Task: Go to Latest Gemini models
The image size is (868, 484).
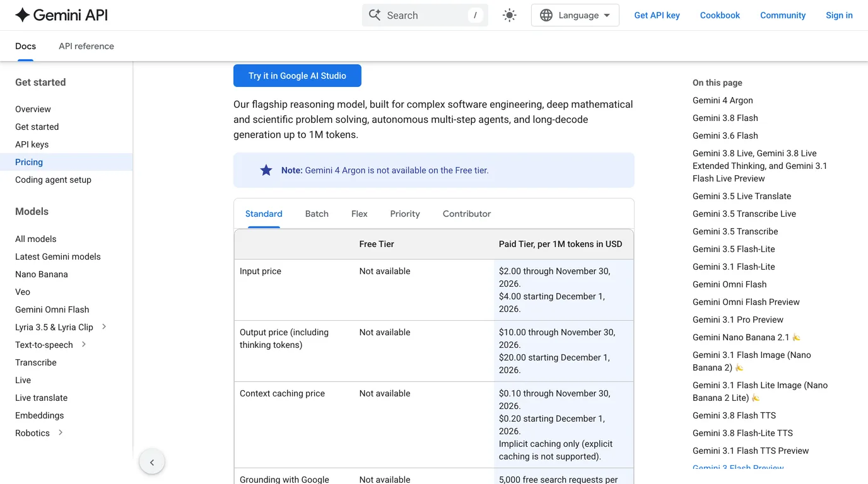Action: (x=58, y=256)
